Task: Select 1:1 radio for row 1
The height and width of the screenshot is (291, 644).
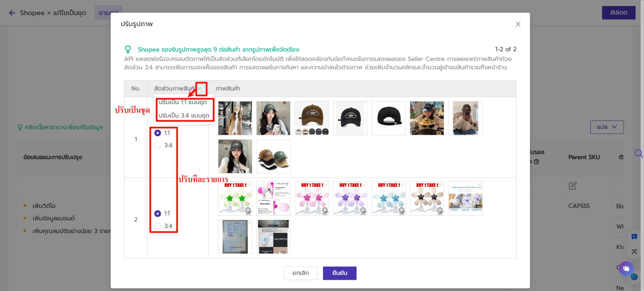Action: tap(158, 133)
